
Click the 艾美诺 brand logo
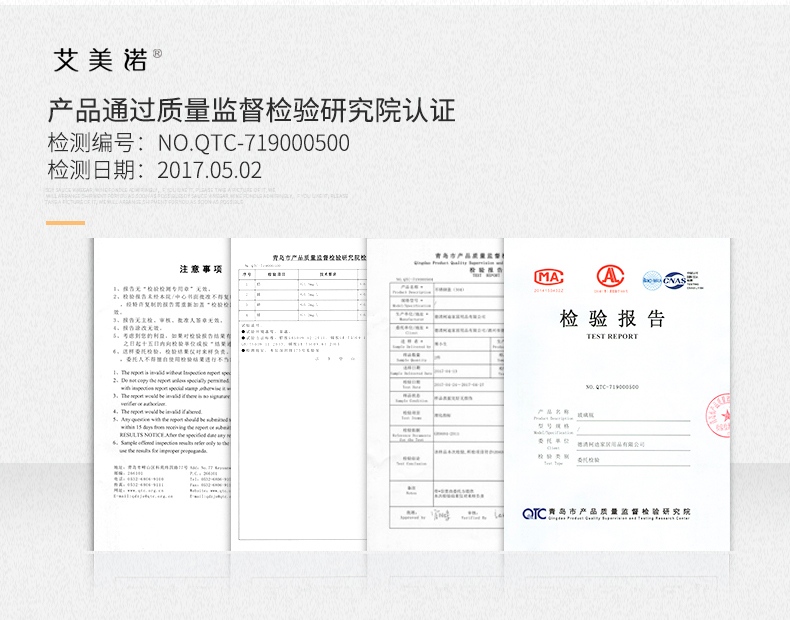pos(100,60)
